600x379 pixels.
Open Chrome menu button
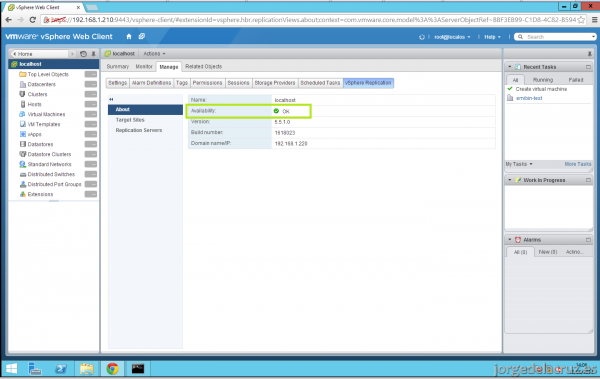click(594, 20)
